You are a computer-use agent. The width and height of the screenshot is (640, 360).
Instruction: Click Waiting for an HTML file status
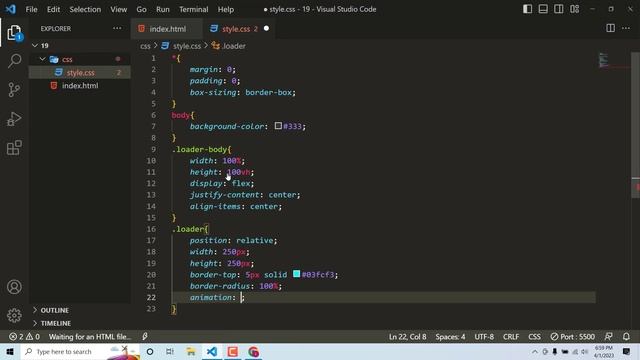[x=90, y=337]
